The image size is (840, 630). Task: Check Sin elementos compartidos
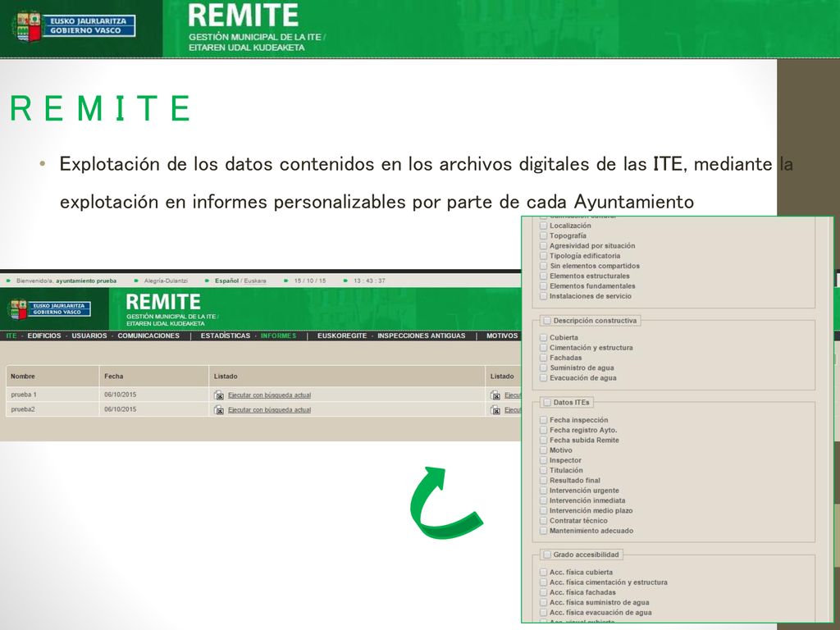pos(543,266)
